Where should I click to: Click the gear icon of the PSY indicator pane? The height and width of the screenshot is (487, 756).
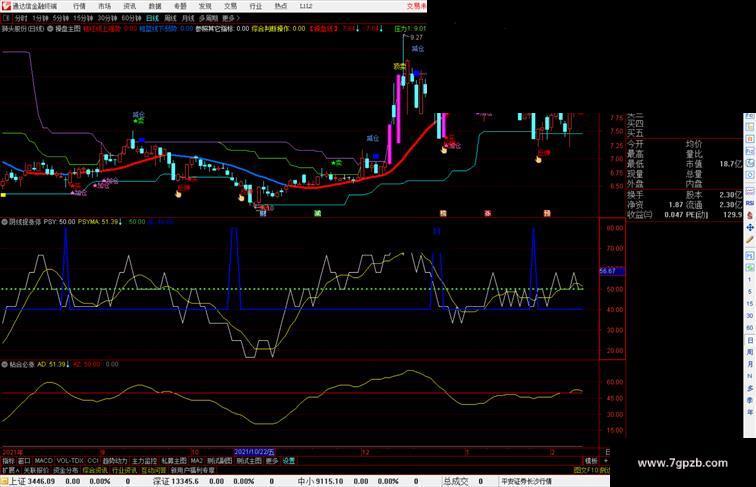click(x=4, y=222)
